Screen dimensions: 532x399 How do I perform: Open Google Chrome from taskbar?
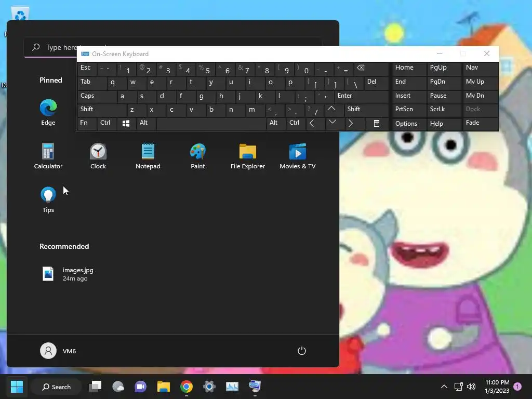pyautogui.click(x=187, y=387)
